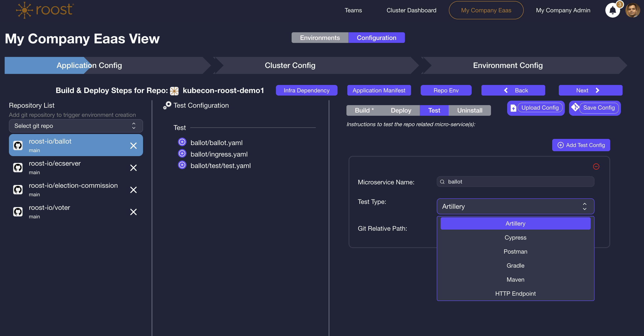This screenshot has width=644, height=336.
Task: Switch to the Configuration view
Action: (x=376, y=37)
